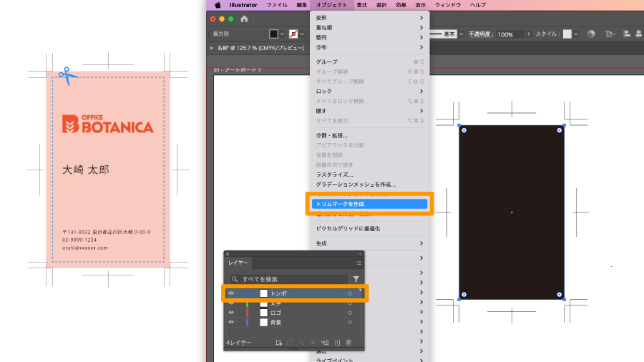Hide the 背景 layer via eye icon
This screenshot has width=644, height=362.
231,323
